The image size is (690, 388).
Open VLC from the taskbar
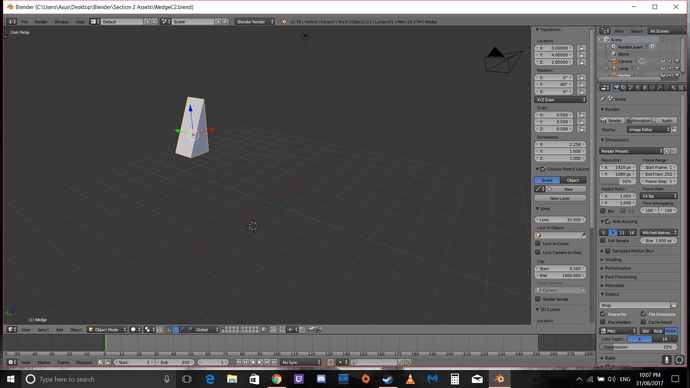[410, 379]
